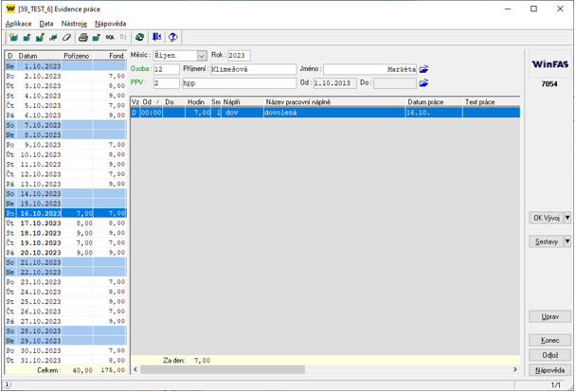Click the Uprav button
This screenshot has width=576, height=392.
coord(549,316)
